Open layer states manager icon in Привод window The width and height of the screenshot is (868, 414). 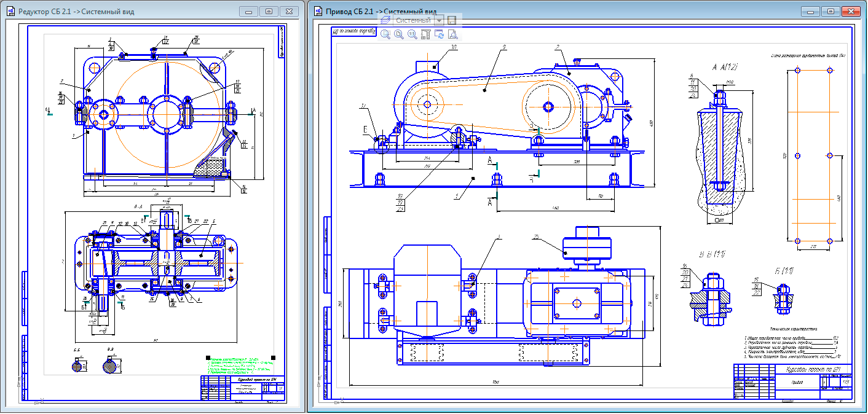(386, 20)
